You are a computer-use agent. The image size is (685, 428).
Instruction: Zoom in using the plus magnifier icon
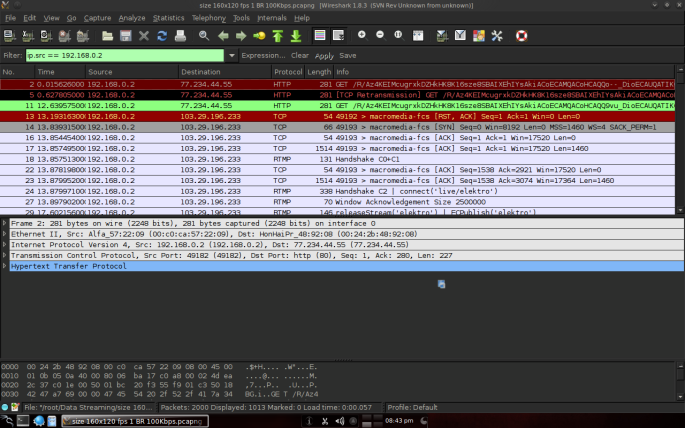pyautogui.click(x=362, y=35)
